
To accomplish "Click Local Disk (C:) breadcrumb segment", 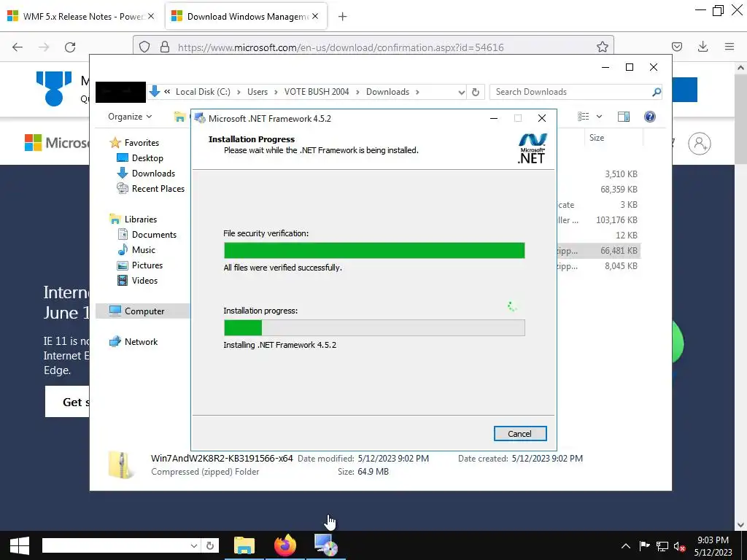I will tap(203, 91).
